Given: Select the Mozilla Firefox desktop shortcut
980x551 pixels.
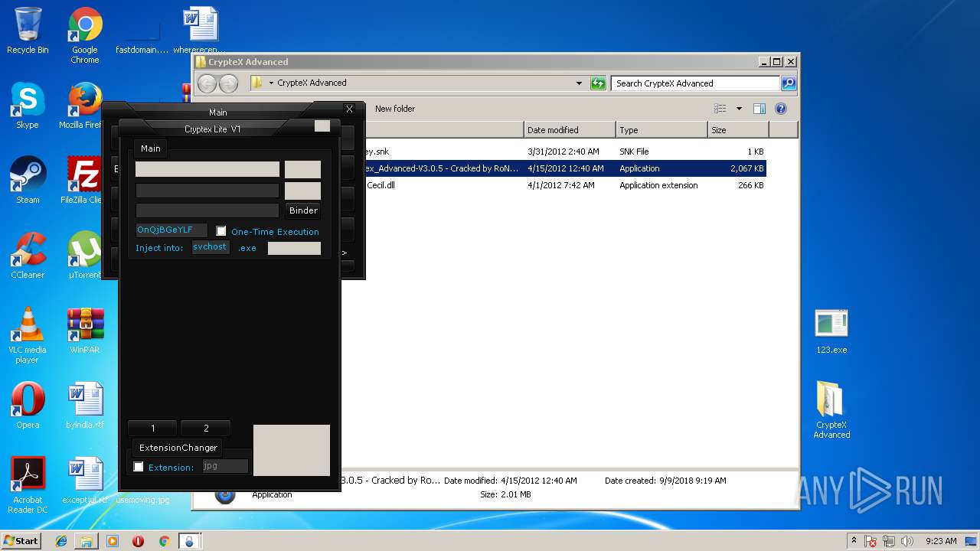Looking at the screenshot, I should click(85, 106).
